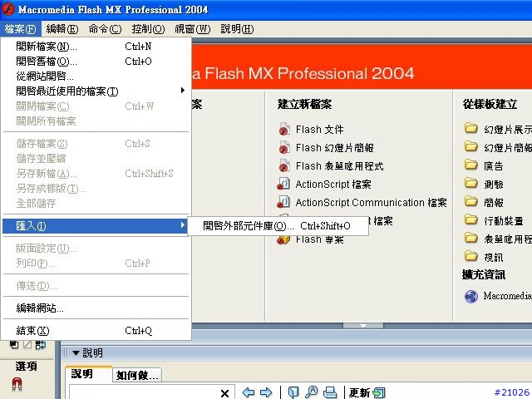Click the 更新 button in Help panel

(x=367, y=393)
